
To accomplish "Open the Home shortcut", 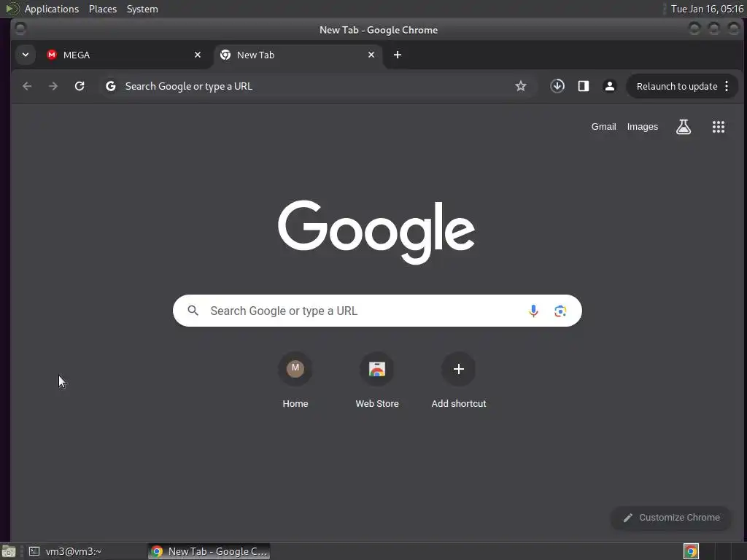I will (x=295, y=380).
